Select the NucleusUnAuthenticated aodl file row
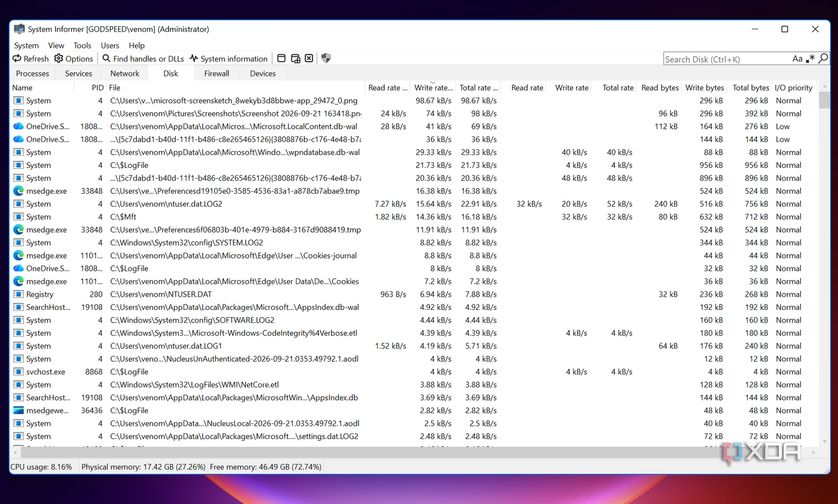Viewport: 838px width, 504px height. (x=414, y=359)
